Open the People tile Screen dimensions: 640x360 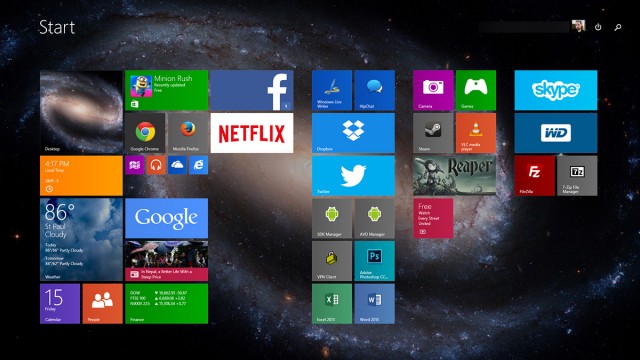click(102, 304)
